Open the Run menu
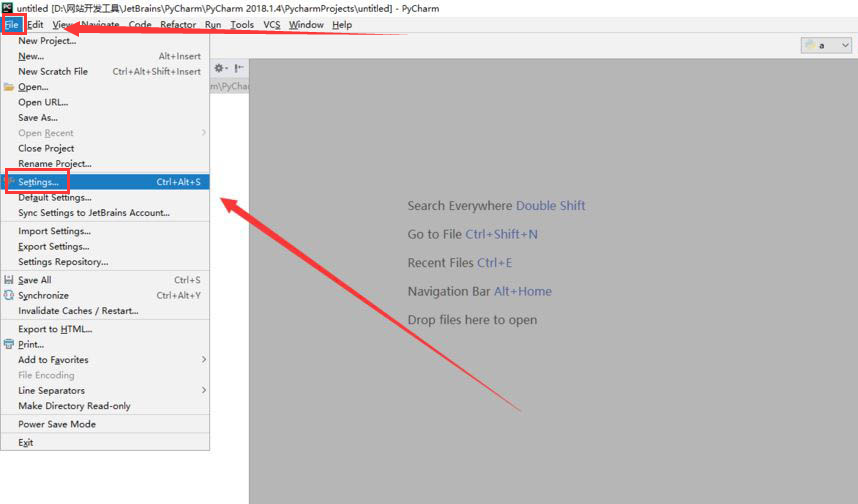Viewport: 858px width, 504px height. pyautogui.click(x=213, y=25)
